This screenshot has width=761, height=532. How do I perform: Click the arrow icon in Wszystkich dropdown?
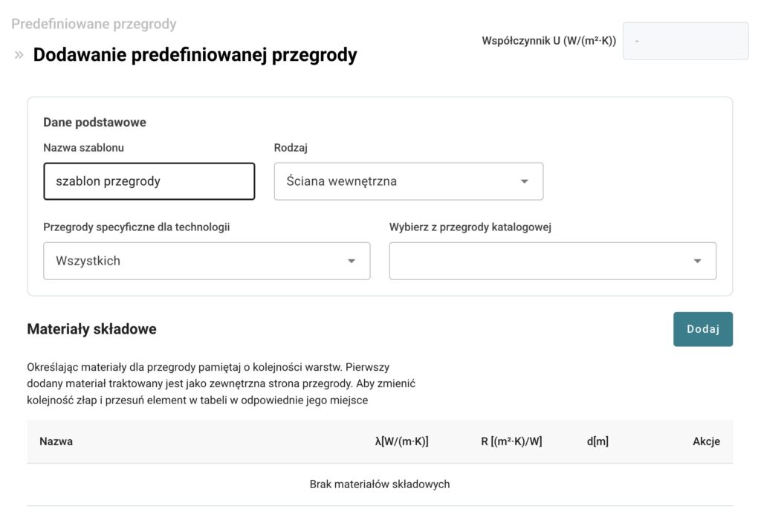tap(352, 261)
